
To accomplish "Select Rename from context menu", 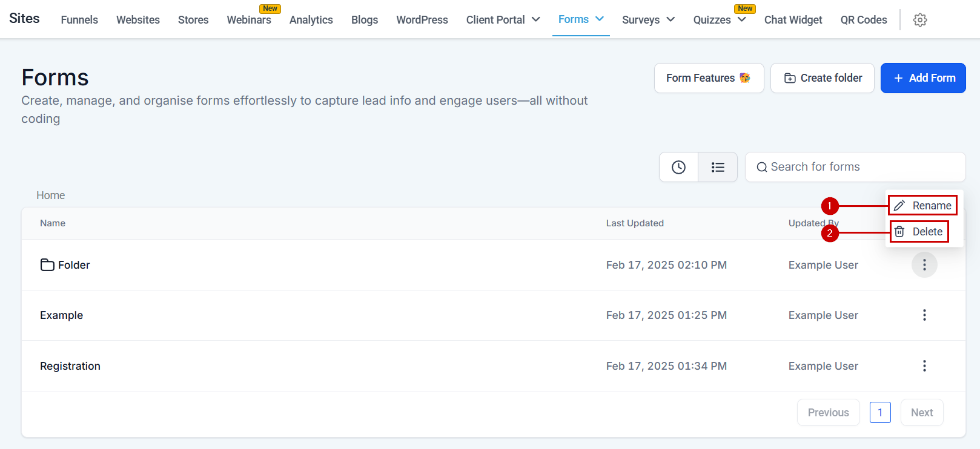I will 923,206.
